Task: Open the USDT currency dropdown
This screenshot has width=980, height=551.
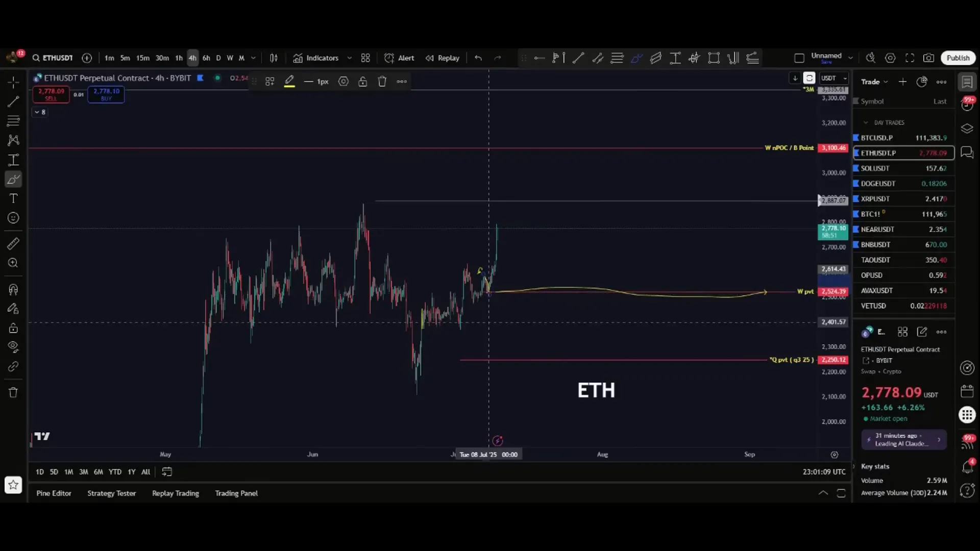Action: 834,78
